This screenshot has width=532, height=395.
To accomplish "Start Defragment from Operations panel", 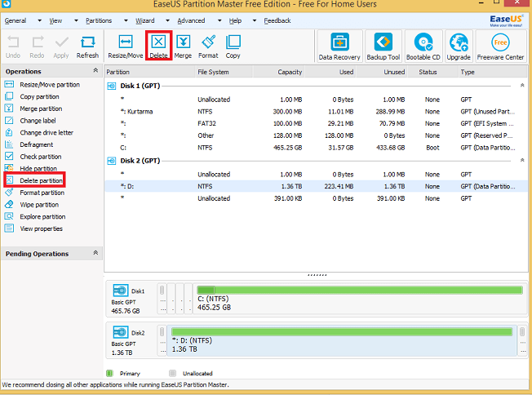I will point(29,144).
